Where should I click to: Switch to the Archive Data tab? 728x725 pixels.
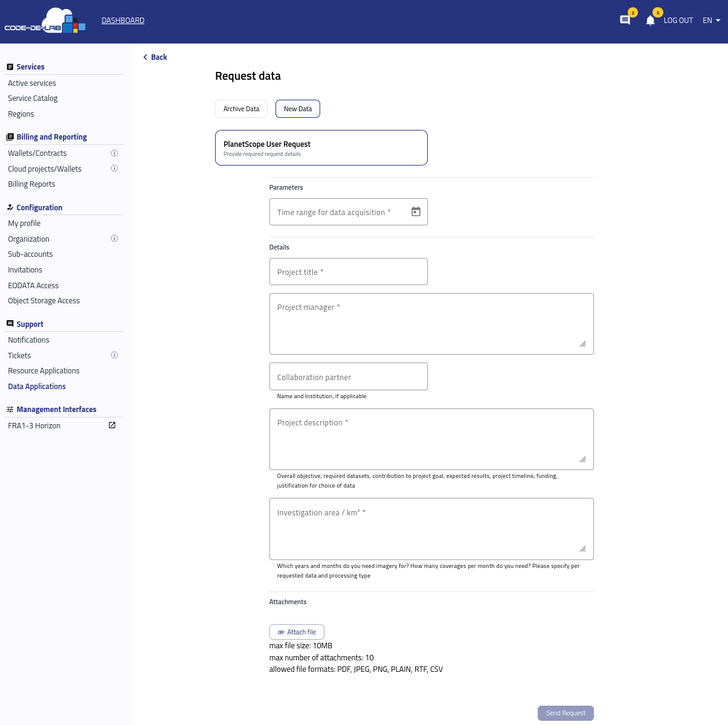[241, 109]
